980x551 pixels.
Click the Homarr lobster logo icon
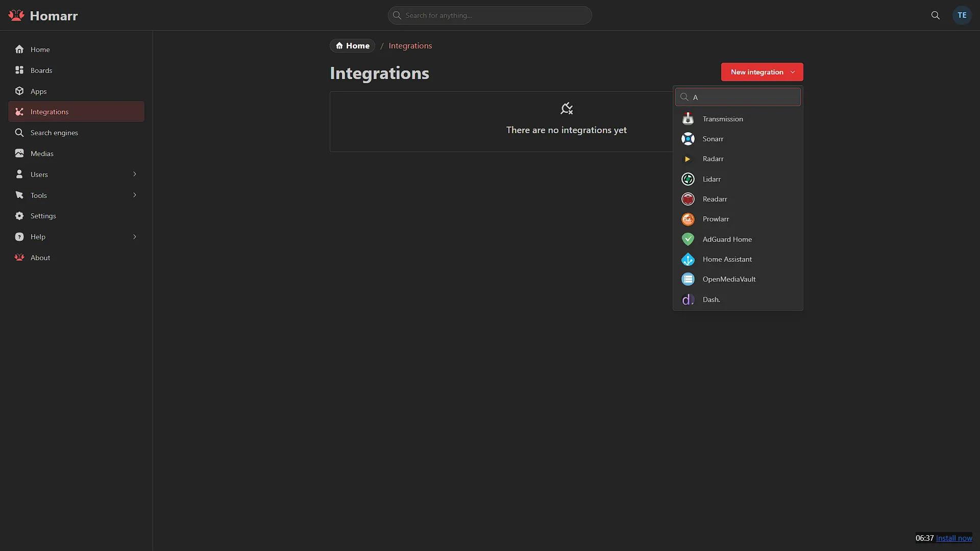[x=16, y=15]
